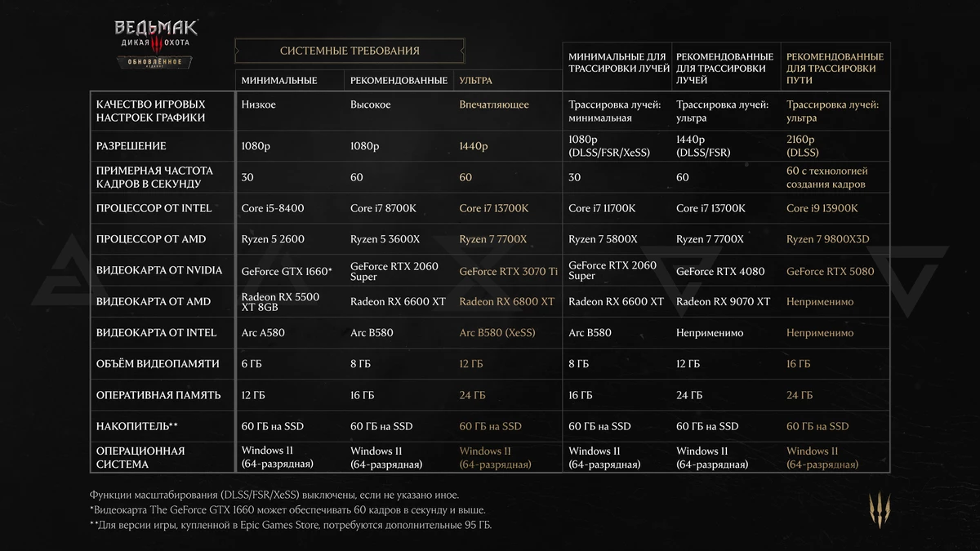Select the Ультра column header
The width and height of the screenshot is (980, 551).
475,81
